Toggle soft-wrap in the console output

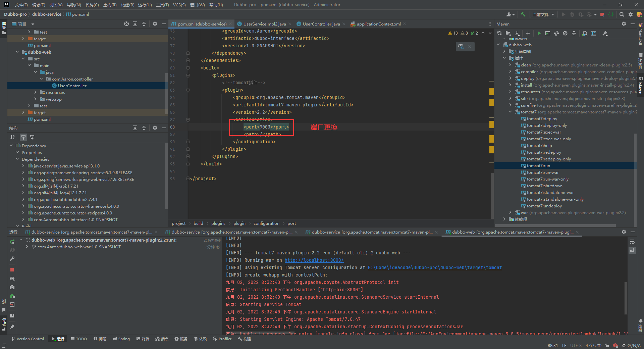(632, 242)
